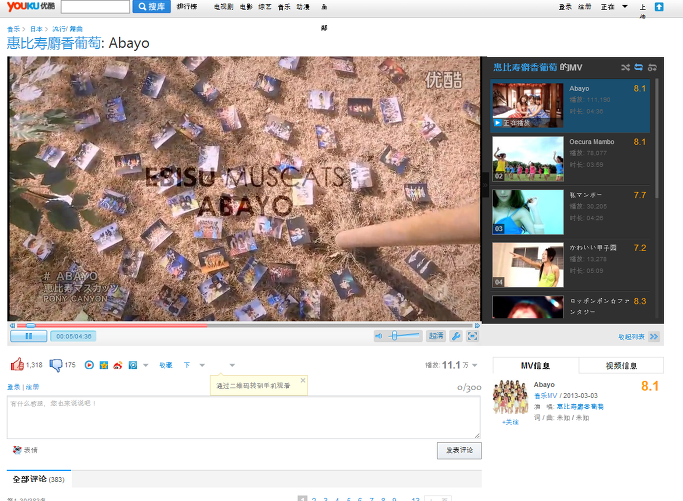Screen dimensions: 683x501
Task: Click the favorite (collect) link
Action: point(166,365)
